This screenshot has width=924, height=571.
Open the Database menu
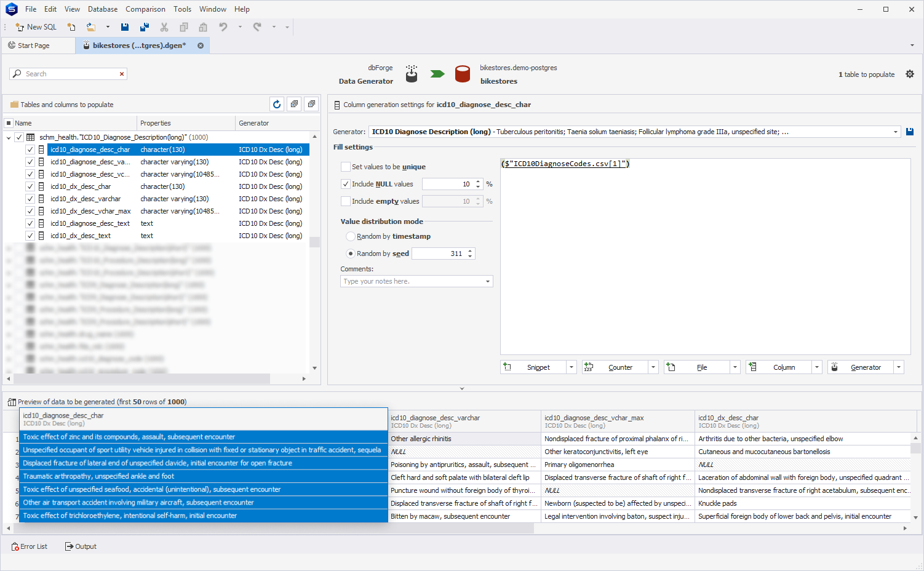point(103,9)
